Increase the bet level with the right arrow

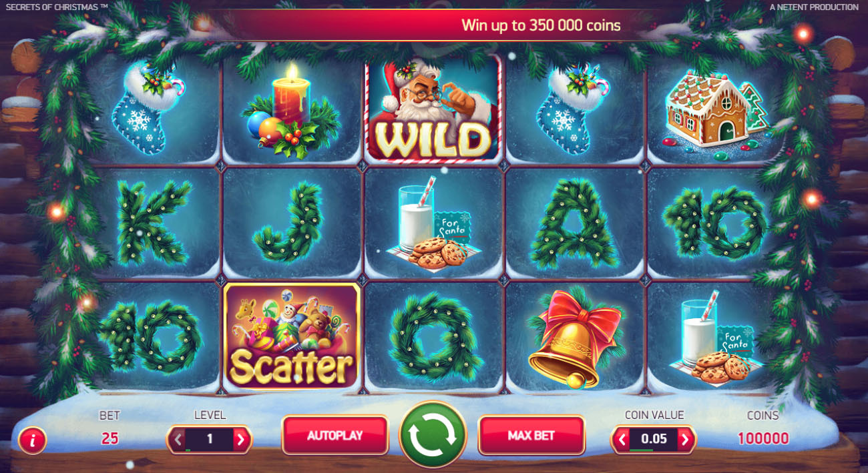[242, 440]
